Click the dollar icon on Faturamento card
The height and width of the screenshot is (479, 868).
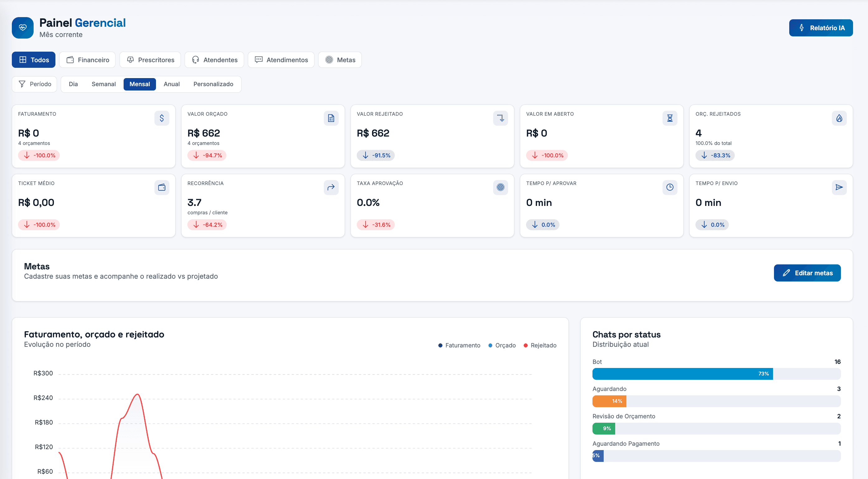[x=162, y=118]
